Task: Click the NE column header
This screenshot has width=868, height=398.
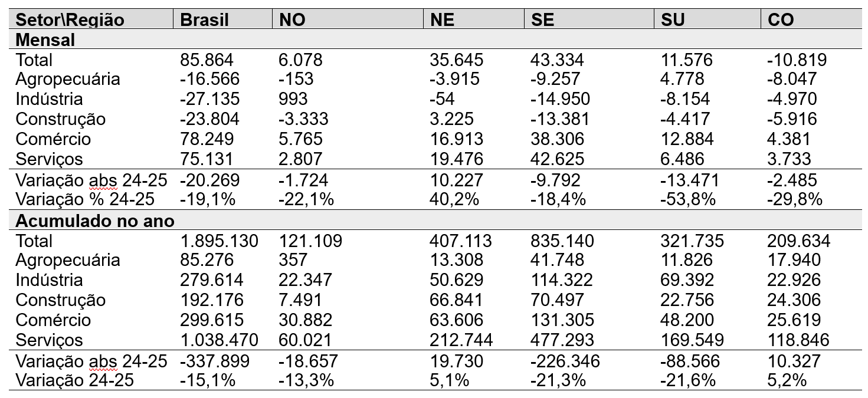Action: pos(443,19)
